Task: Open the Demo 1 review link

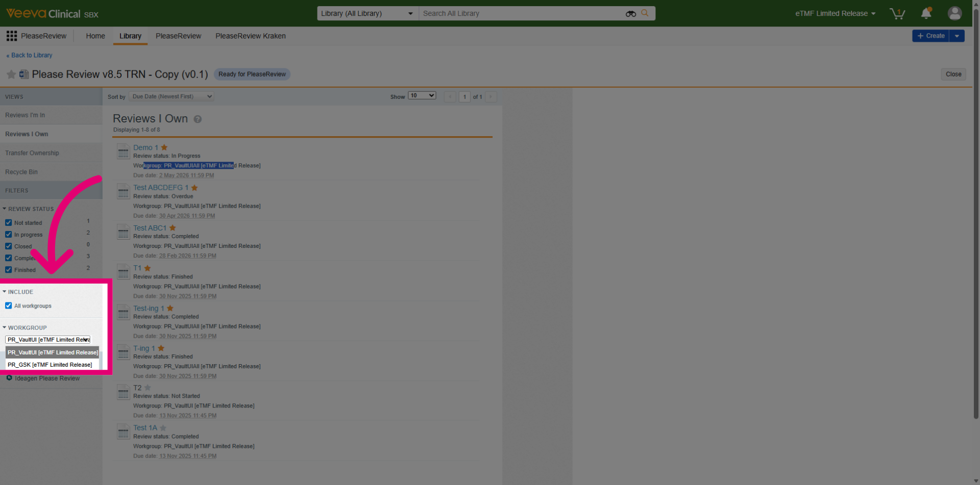Action: [145, 147]
